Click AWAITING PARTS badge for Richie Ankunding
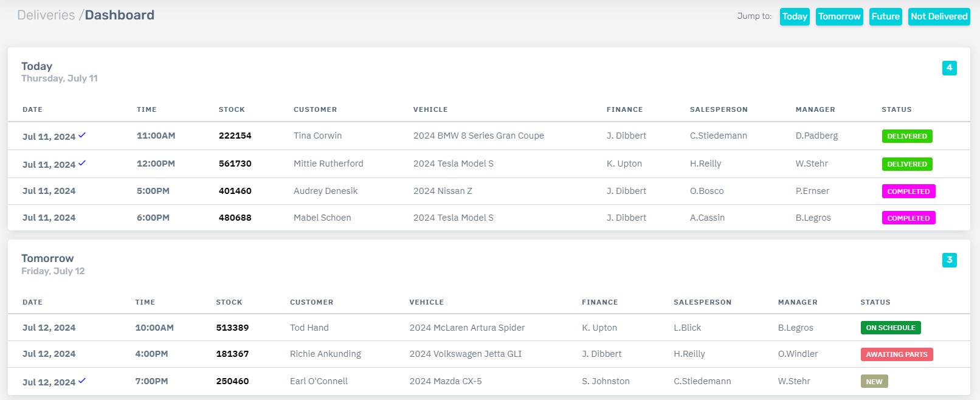The height and width of the screenshot is (400, 980). (x=896, y=354)
